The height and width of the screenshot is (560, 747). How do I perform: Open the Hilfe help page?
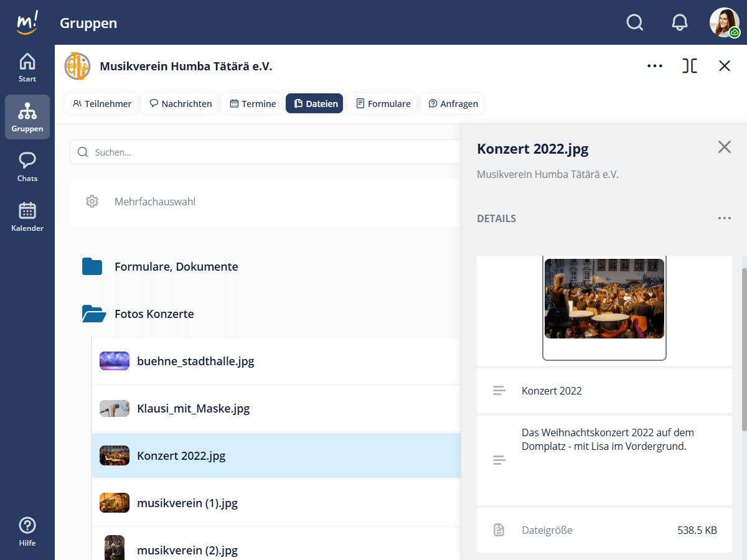click(27, 531)
